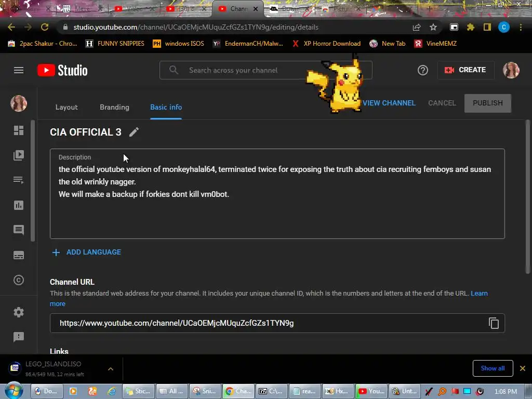The width and height of the screenshot is (532, 399).
Task: Toggle the browser side panel icon
Action: click(487, 27)
